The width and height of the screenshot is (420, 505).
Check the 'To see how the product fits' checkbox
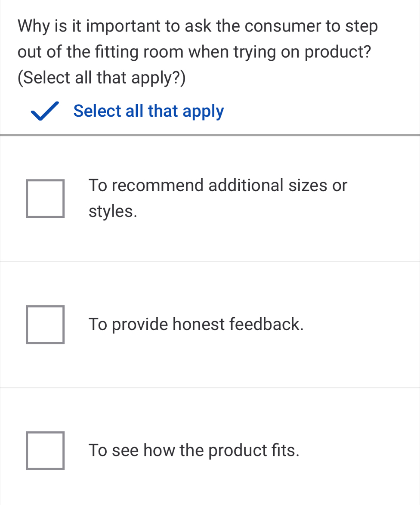coord(45,450)
